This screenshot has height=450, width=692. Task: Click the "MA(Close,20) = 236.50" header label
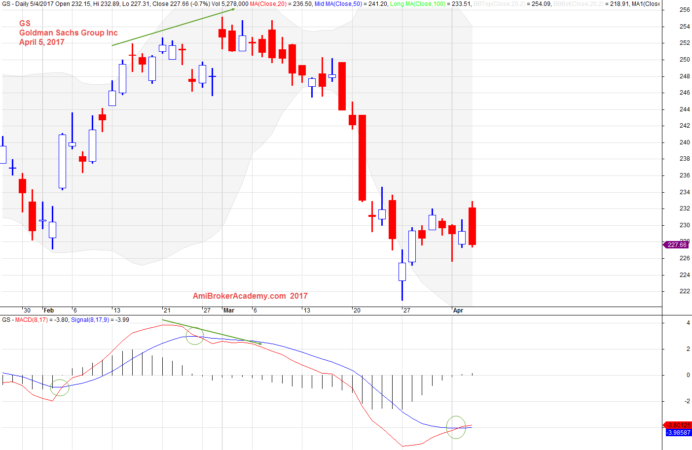[282, 4]
